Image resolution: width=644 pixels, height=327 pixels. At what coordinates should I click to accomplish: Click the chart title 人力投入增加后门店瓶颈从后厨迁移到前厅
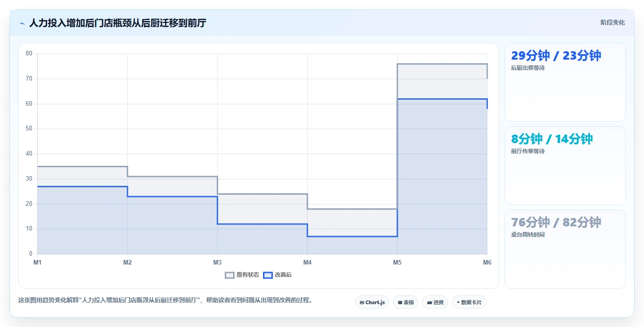click(118, 23)
